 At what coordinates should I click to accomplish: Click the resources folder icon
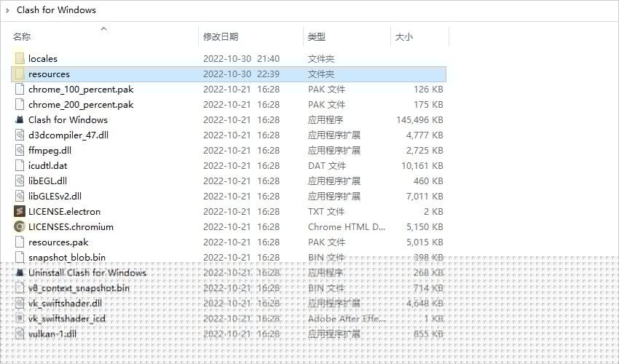tap(20, 74)
